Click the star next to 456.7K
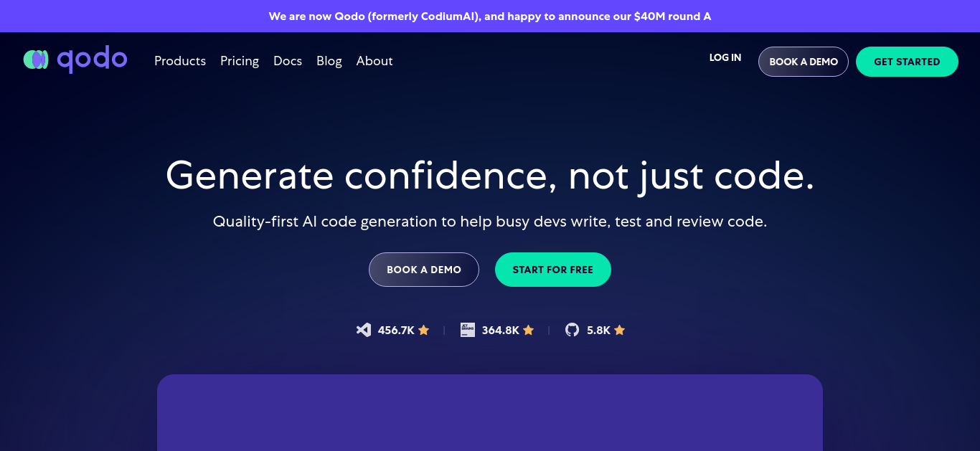The image size is (980, 451). [424, 330]
